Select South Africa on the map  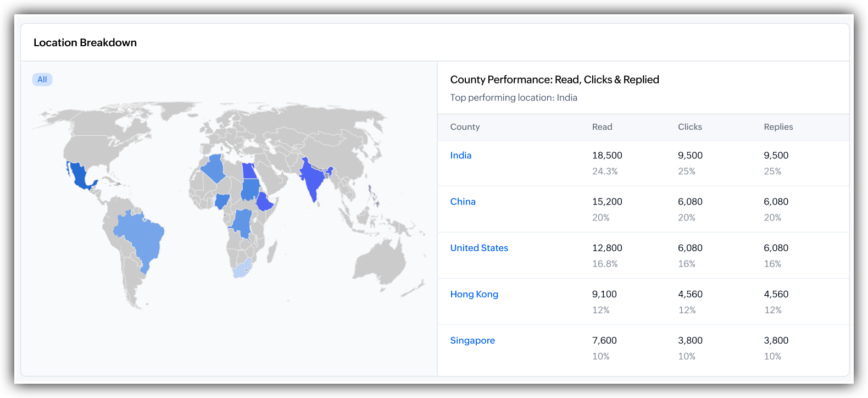coord(242,269)
